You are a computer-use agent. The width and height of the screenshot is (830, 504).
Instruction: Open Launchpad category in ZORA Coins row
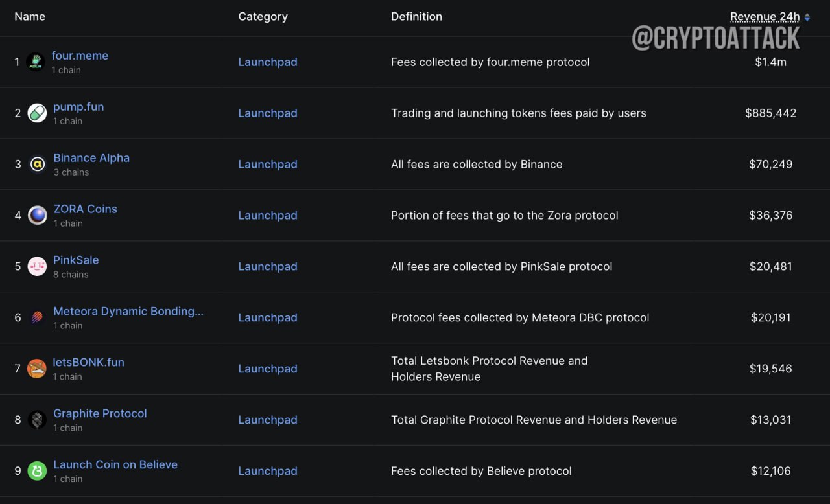pos(268,216)
